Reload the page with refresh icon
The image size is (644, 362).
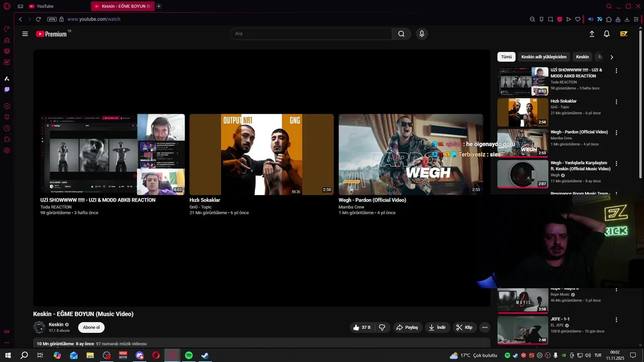tap(38, 19)
